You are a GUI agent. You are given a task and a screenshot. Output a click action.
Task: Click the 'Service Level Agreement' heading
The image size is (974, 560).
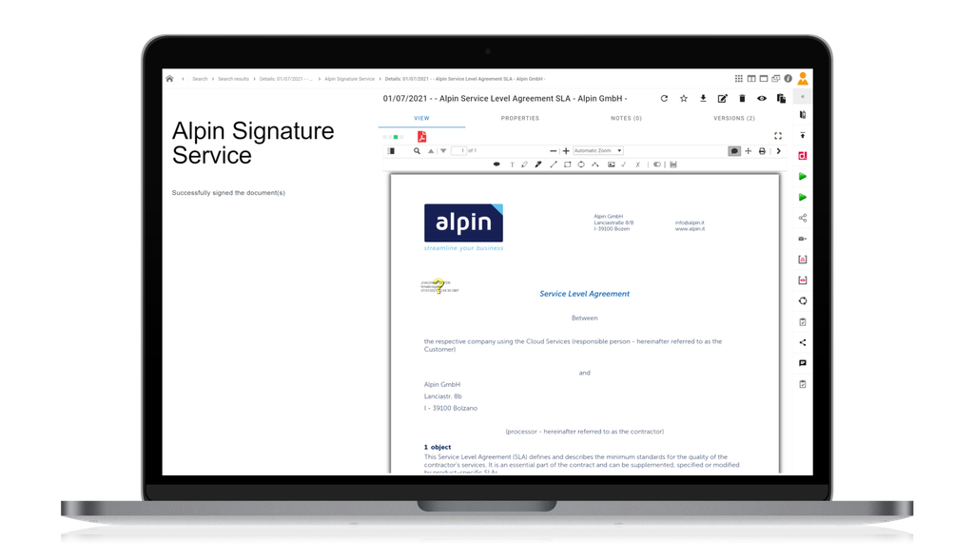[x=585, y=294]
